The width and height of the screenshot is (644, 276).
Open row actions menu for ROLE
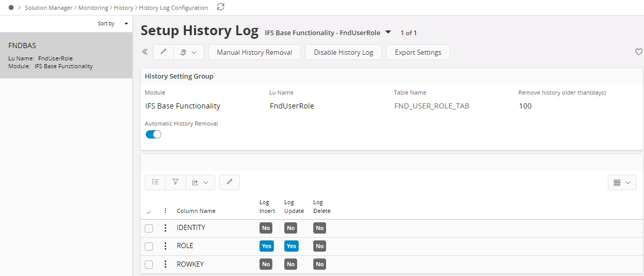pos(165,246)
